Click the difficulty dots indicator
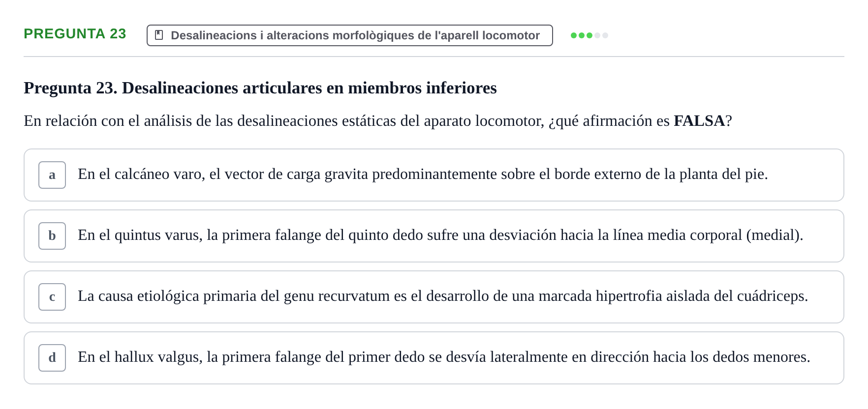The height and width of the screenshot is (409, 868). pyautogui.click(x=589, y=35)
